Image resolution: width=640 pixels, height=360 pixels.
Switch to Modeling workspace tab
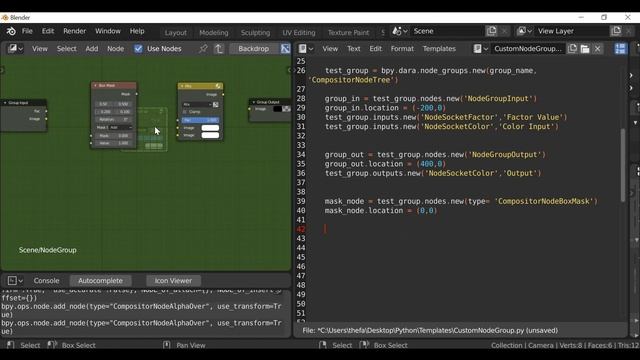214,32
